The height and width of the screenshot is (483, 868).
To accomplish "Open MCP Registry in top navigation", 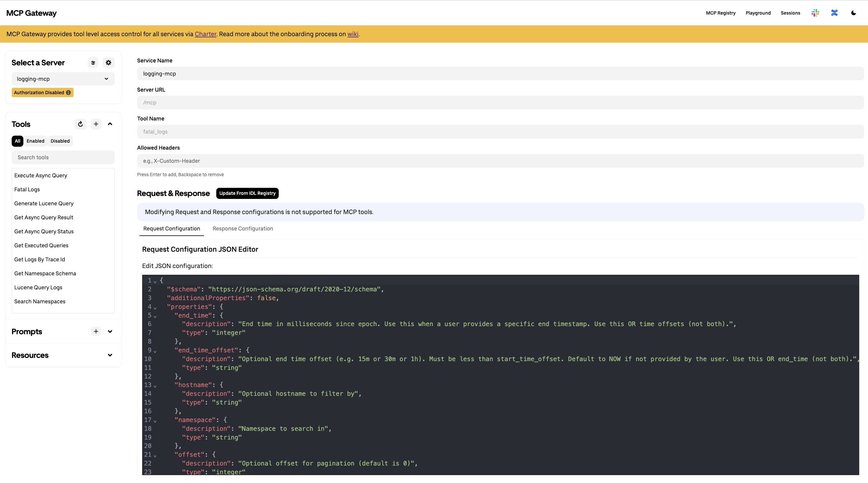I will click(x=720, y=13).
